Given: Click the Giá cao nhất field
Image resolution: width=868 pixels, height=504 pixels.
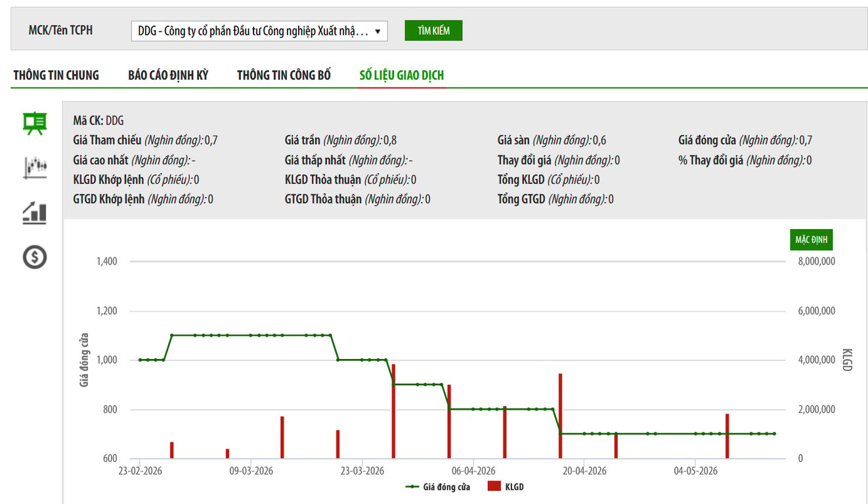Looking at the screenshot, I should tap(134, 160).
